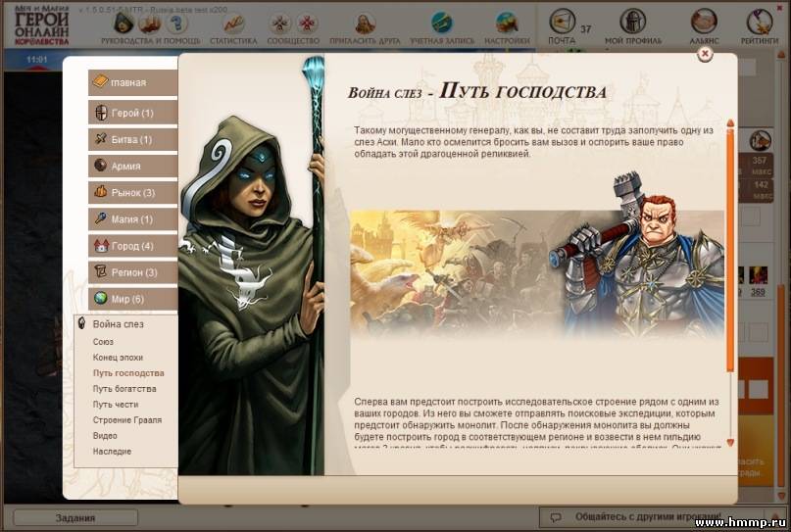This screenshot has height=532, width=791.
Task: Open Руководства и помощь icons
Action: (x=150, y=24)
